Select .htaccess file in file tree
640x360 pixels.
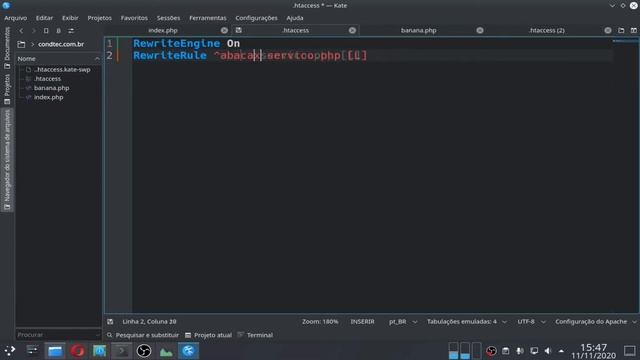coord(47,79)
